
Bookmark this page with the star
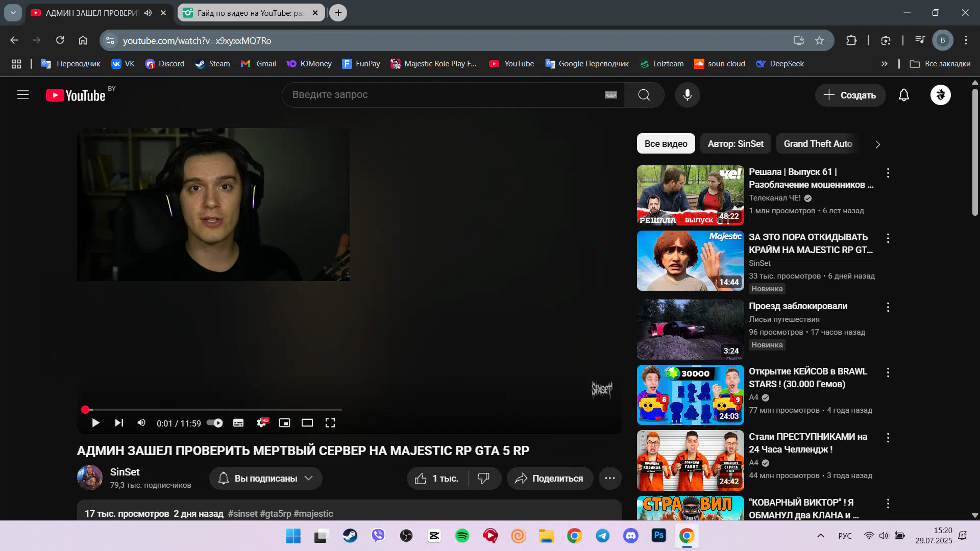point(819,40)
